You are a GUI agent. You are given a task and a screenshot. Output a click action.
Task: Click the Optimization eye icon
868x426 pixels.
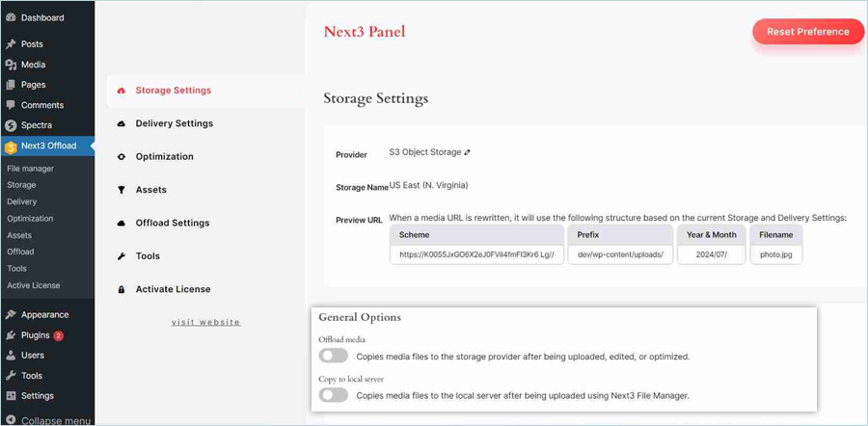(122, 157)
